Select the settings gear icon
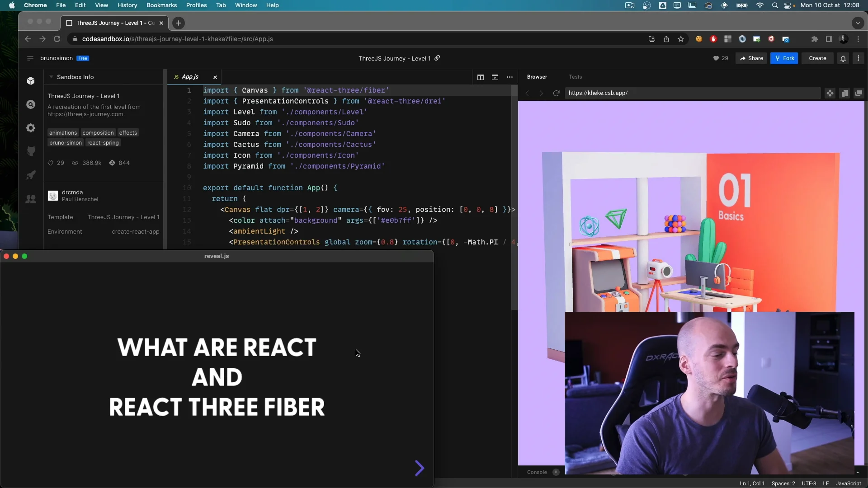 point(30,127)
